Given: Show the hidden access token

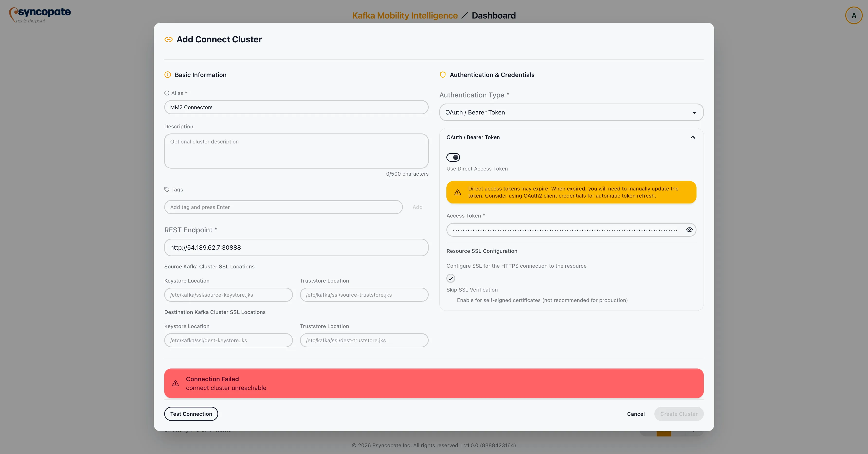Looking at the screenshot, I should click(689, 230).
